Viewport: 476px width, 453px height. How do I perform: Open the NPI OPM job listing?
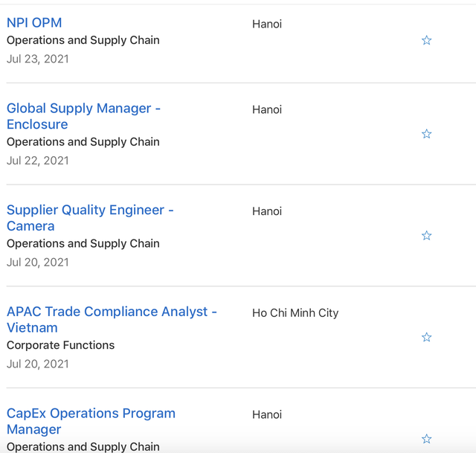tap(34, 23)
